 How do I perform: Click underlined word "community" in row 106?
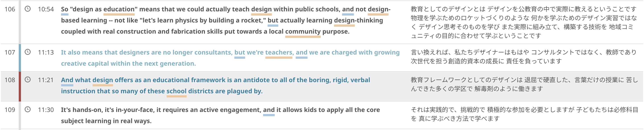[x=303, y=31]
